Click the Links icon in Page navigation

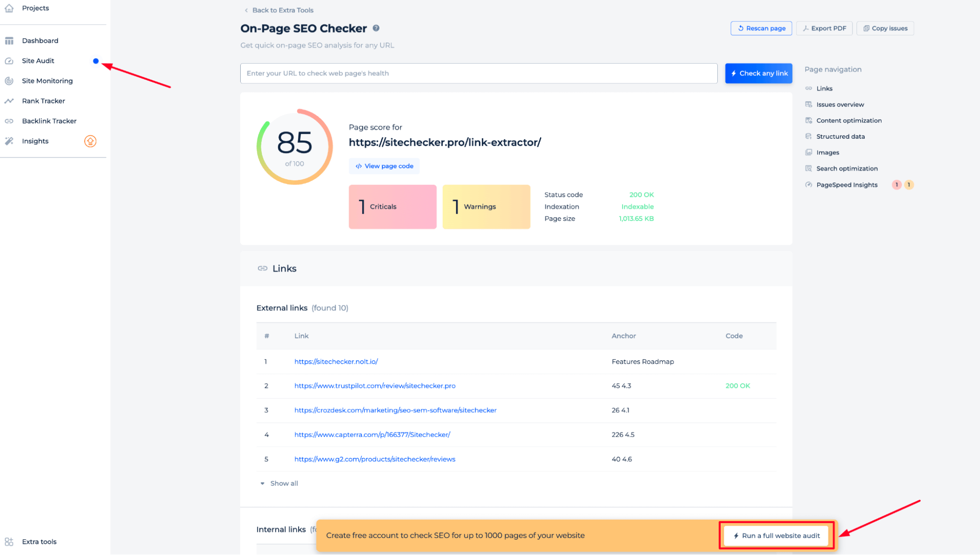(x=808, y=88)
